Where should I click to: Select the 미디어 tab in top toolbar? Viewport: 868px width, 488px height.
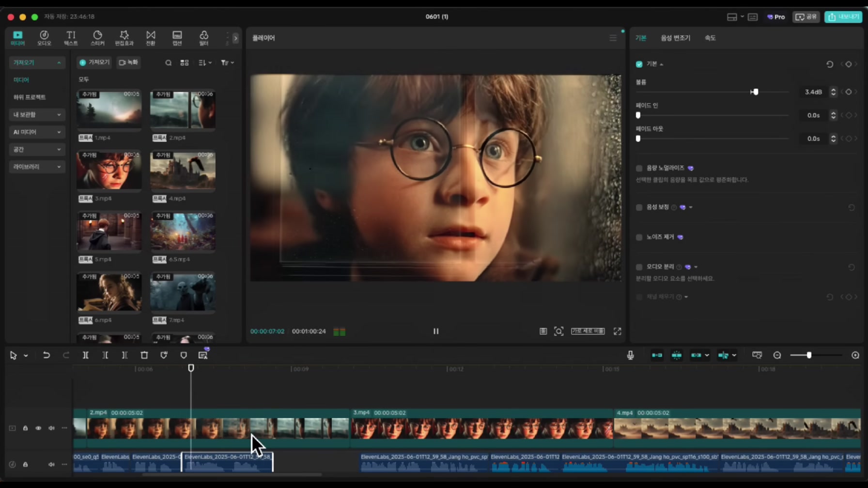point(17,38)
